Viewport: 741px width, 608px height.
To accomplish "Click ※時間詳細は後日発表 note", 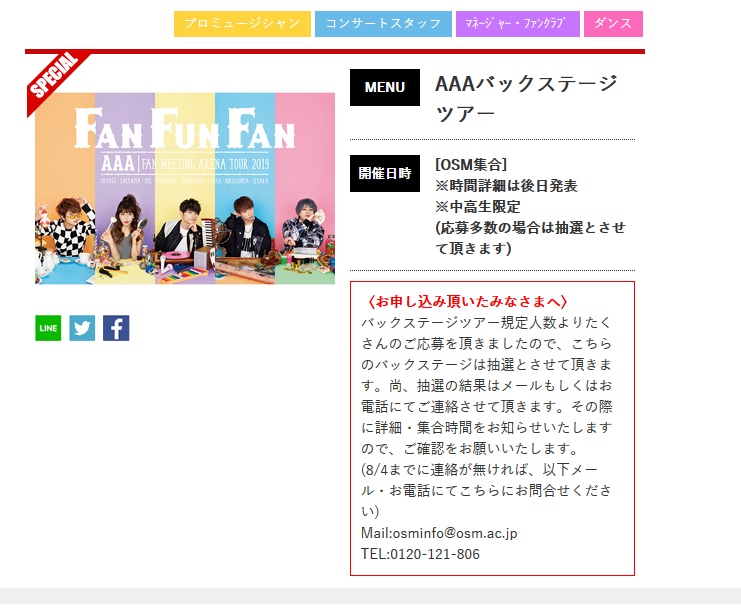I will tap(506, 186).
